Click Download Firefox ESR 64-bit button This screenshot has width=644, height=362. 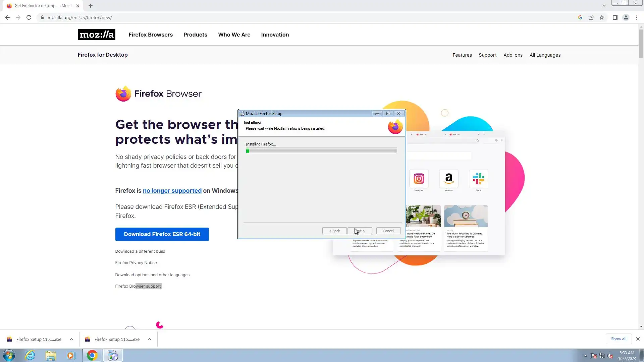162,234
